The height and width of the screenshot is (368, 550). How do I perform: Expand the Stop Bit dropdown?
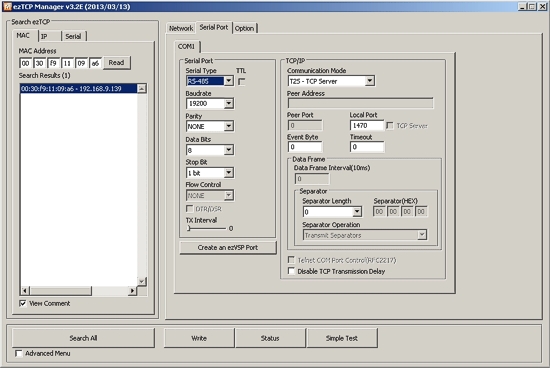point(229,173)
